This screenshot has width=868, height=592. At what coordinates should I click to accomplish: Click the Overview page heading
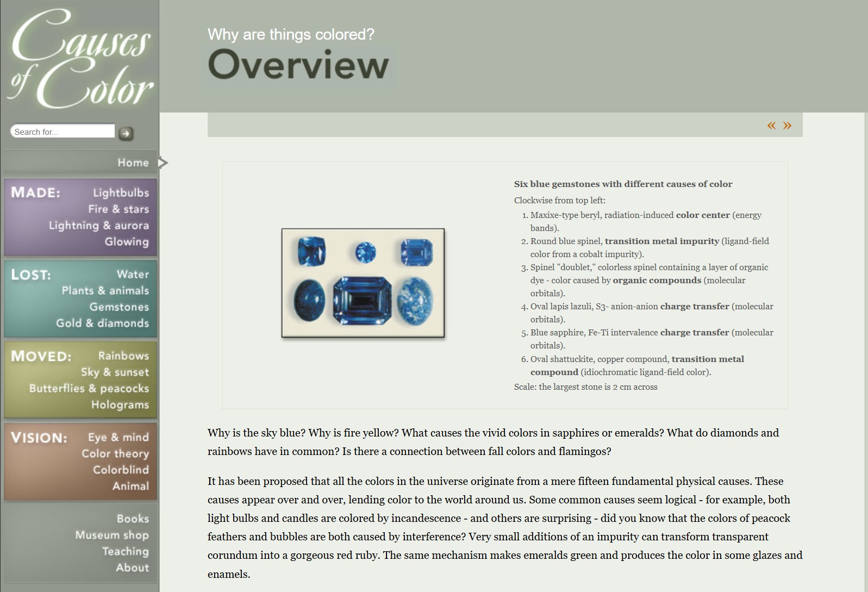[298, 65]
